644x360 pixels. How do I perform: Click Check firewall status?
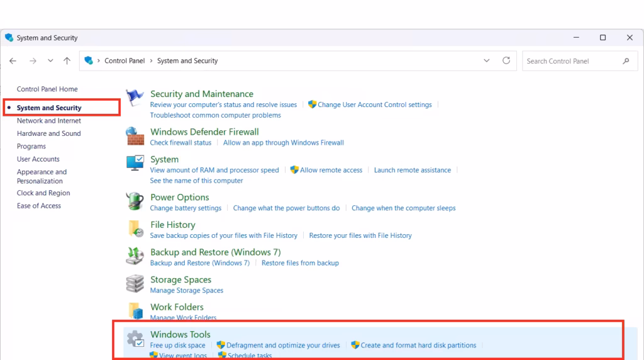(180, 143)
